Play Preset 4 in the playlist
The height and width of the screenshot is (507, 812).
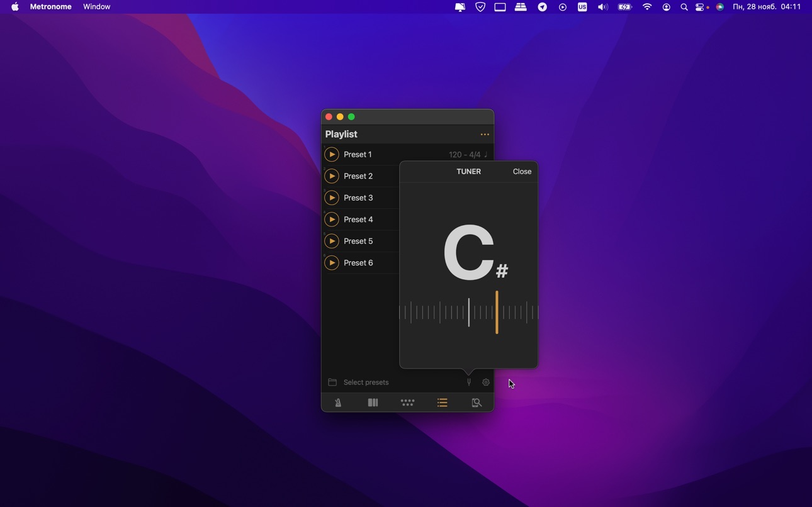pyautogui.click(x=332, y=220)
